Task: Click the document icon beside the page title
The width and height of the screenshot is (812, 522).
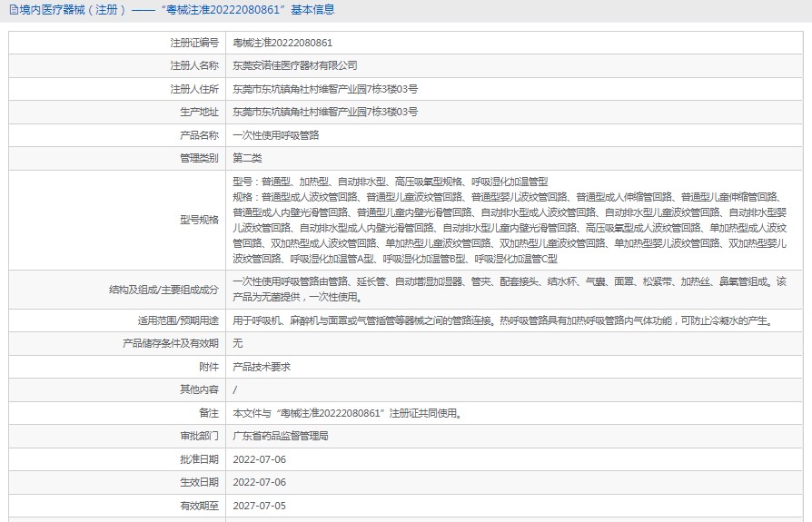Action: coord(14,10)
